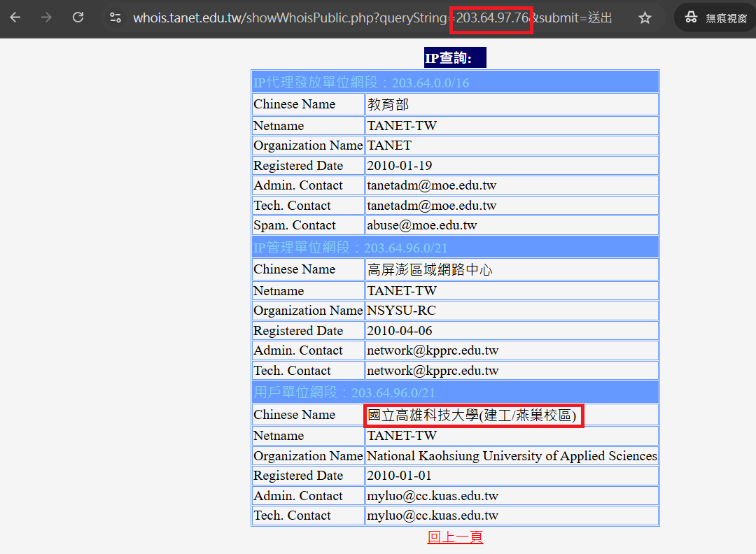Screen dimensions: 756x554
Task: Select the cell '國立高雄科技大學(建工/燕巢校區)'
Action: 512,415
